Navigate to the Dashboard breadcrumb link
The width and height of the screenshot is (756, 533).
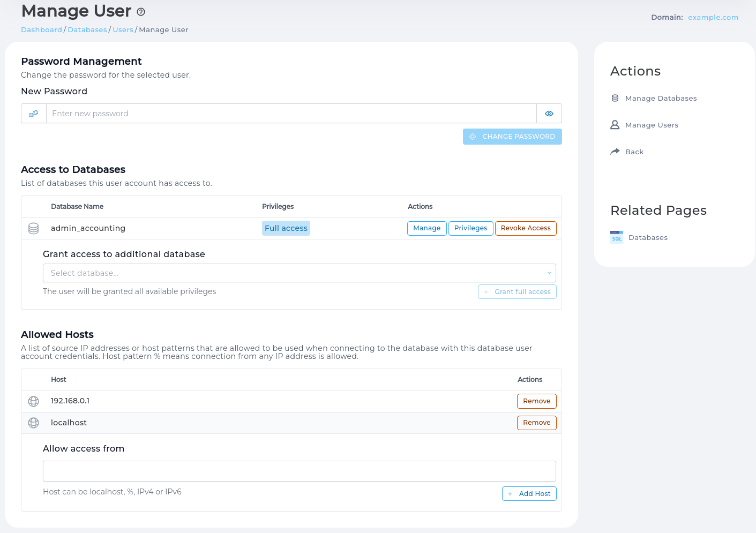41,29
